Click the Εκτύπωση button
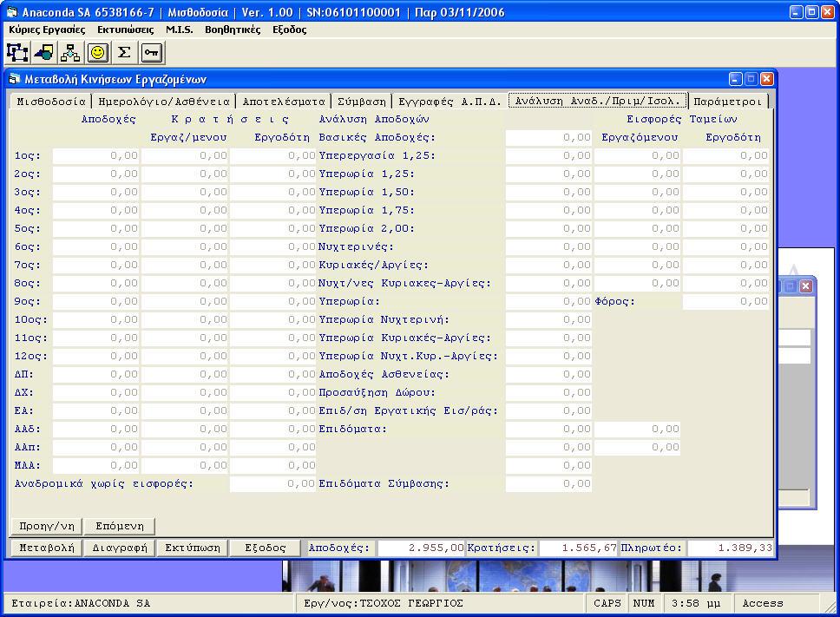The height and width of the screenshot is (617, 840). click(194, 548)
